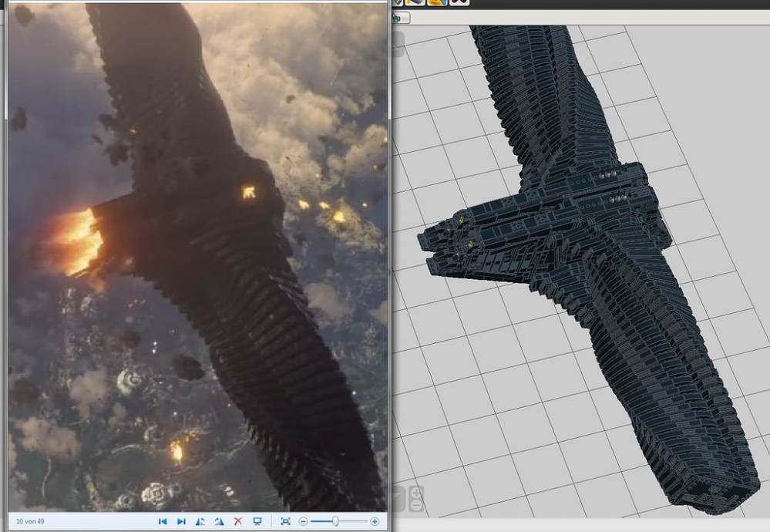
Task: Click the '10 von 49' photo counter
Action: tap(30, 521)
